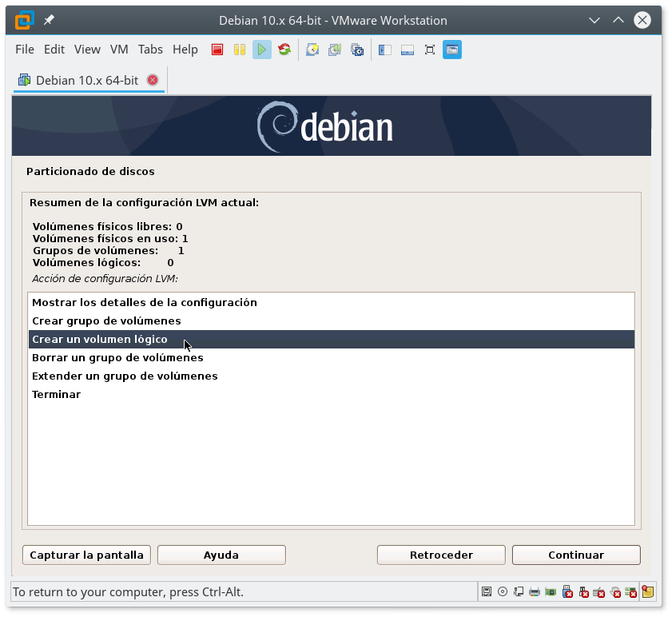Click the Revert to snapshot toolbar icon
This screenshot has height=617, width=672.
[x=335, y=50]
